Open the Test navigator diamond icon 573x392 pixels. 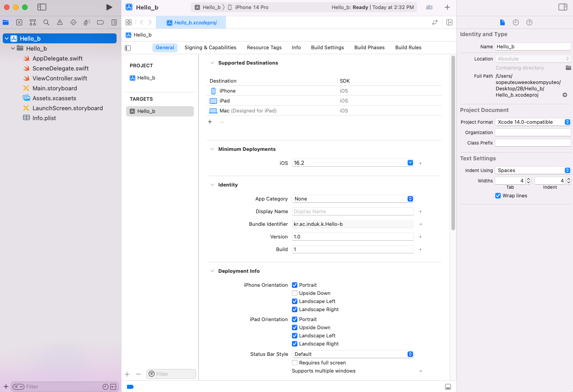(x=73, y=22)
